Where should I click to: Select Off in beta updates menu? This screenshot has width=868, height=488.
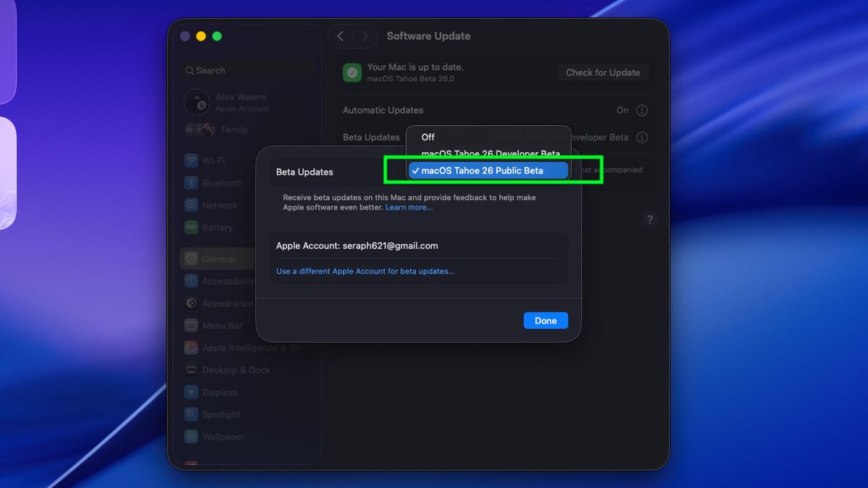coord(428,137)
